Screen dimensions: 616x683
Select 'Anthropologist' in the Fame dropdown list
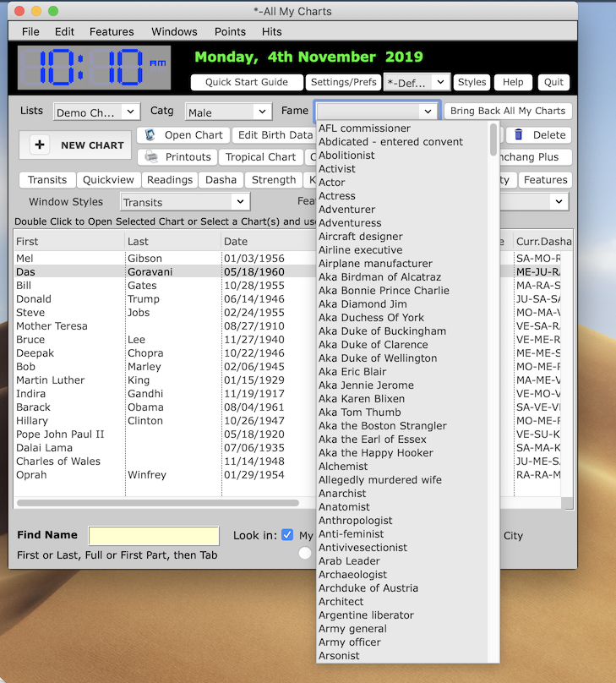point(355,521)
